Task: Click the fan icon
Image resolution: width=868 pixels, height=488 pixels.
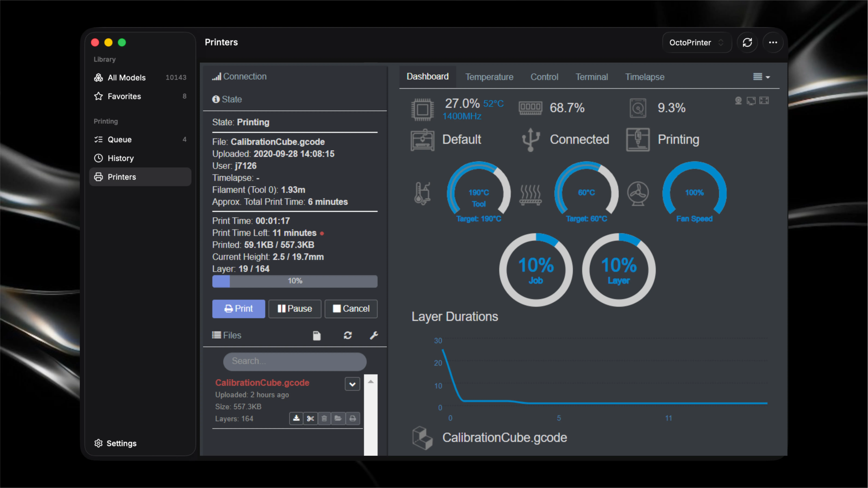Action: point(638,194)
